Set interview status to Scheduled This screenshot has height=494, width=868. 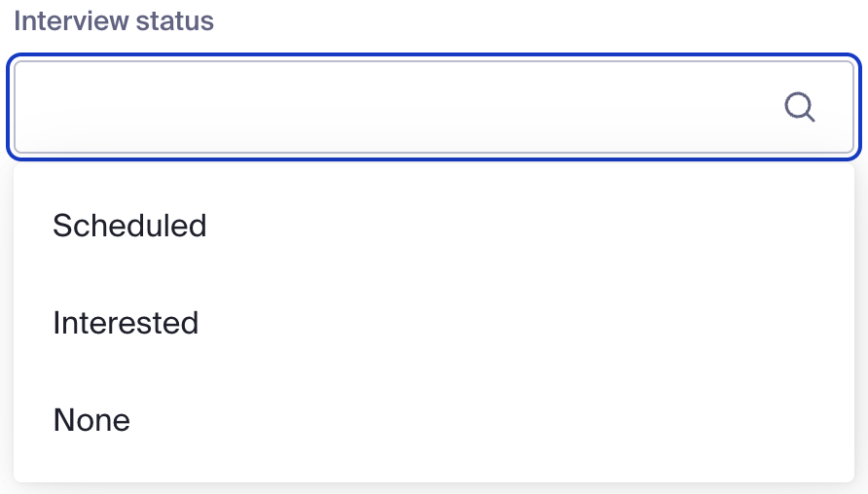pyautogui.click(x=129, y=226)
